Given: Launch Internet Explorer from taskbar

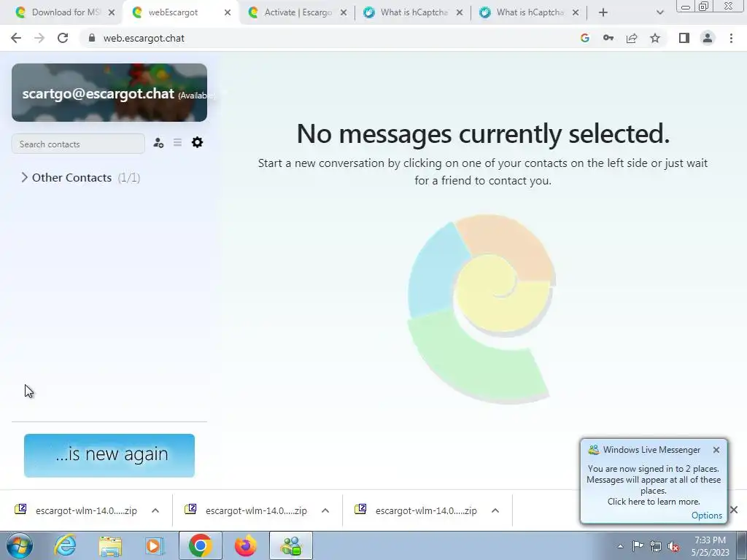Looking at the screenshot, I should [x=64, y=545].
